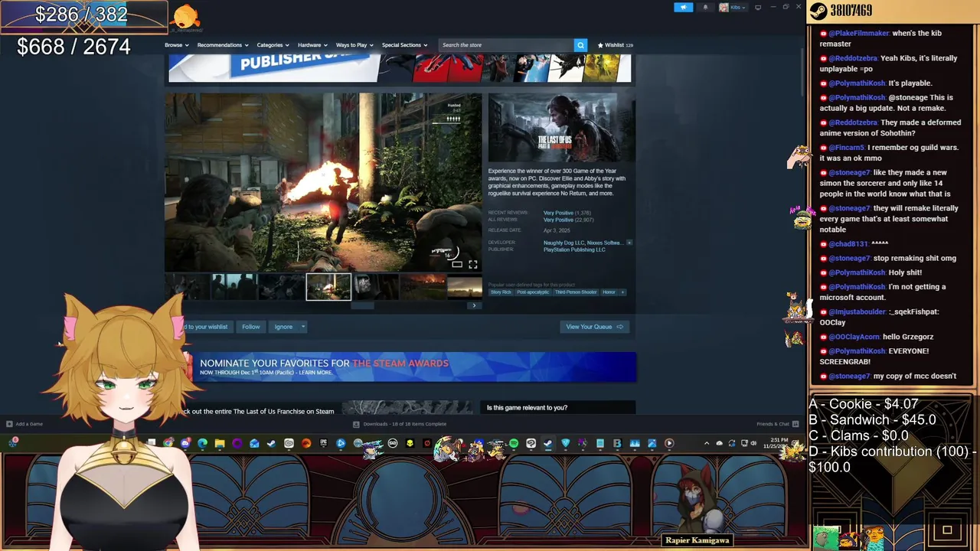Click the Add a Game plus icon
Viewport: 980px width, 551px height.
[9, 424]
